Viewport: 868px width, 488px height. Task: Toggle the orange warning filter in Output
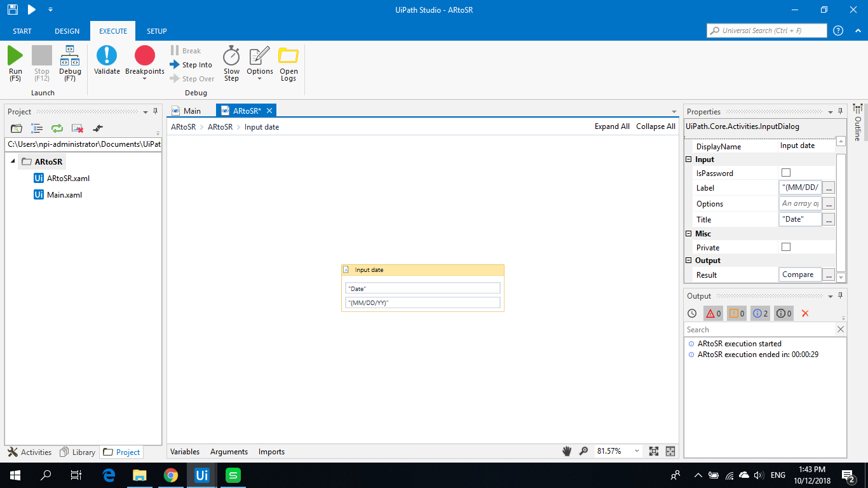coord(737,313)
